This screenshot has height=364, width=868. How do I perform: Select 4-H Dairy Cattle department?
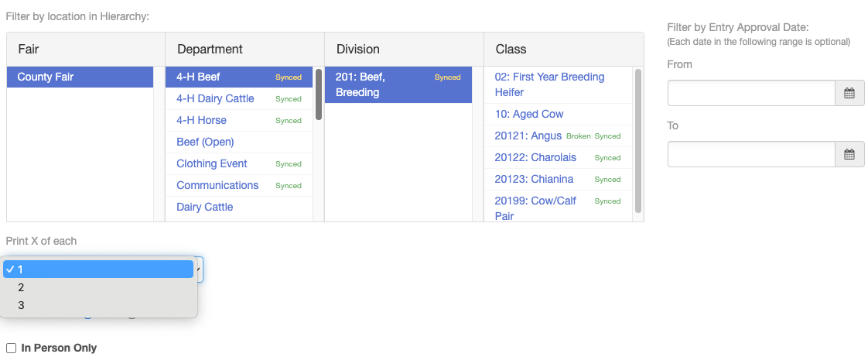[x=239, y=98]
